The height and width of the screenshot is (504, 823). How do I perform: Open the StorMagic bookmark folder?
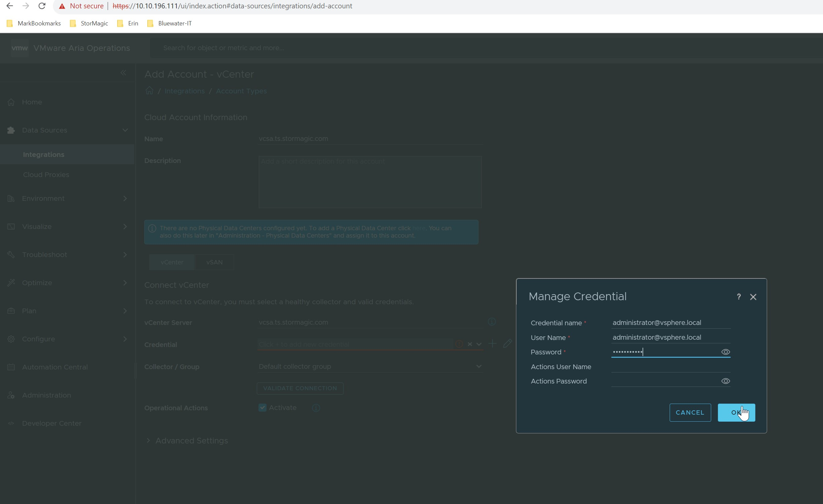pyautogui.click(x=89, y=23)
